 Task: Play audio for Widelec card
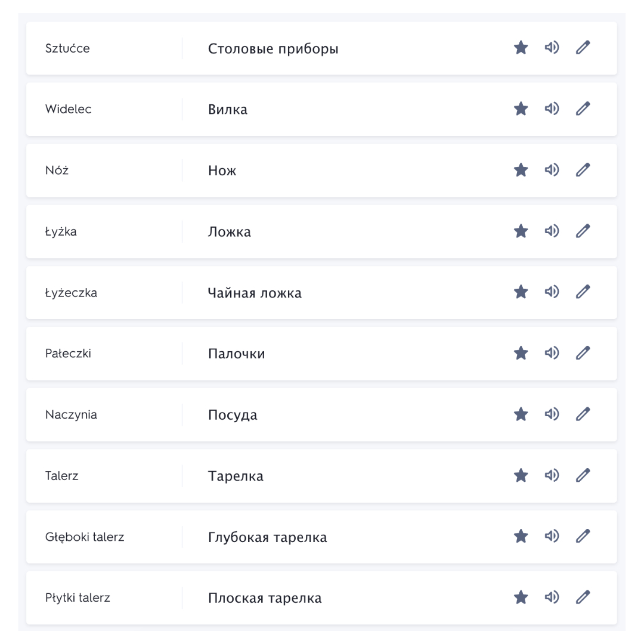coord(552,109)
